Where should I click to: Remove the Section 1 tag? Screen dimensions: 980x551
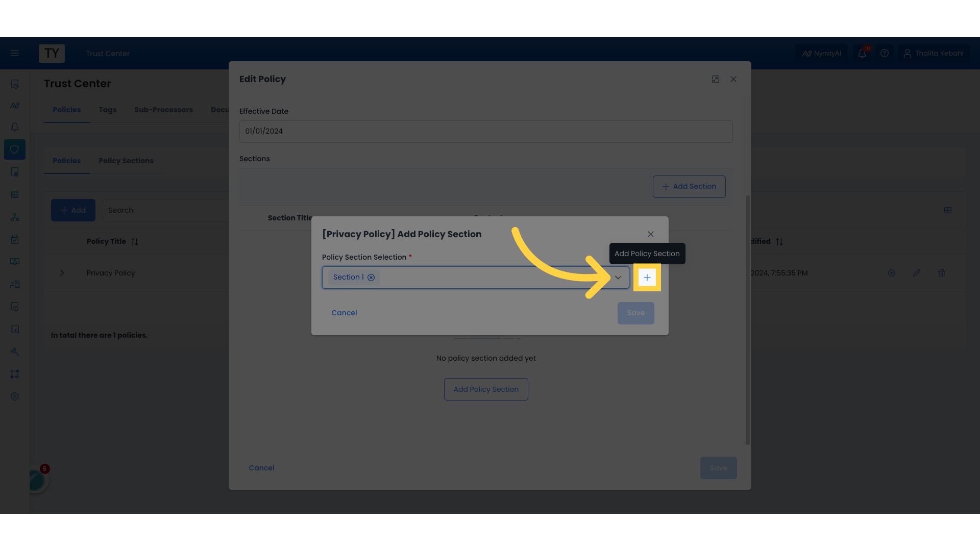(x=371, y=278)
